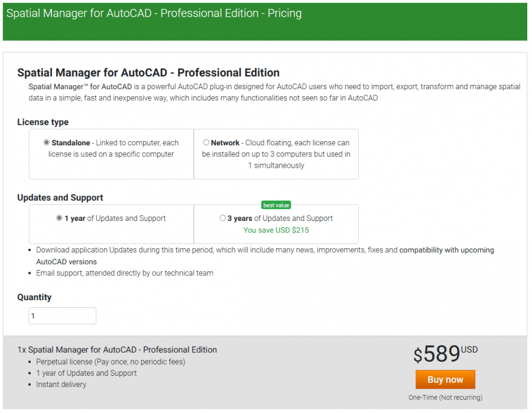Image resolution: width=532 pixels, height=413 pixels.
Task: Choose 3 years of Updates and Support
Action: tap(223, 218)
